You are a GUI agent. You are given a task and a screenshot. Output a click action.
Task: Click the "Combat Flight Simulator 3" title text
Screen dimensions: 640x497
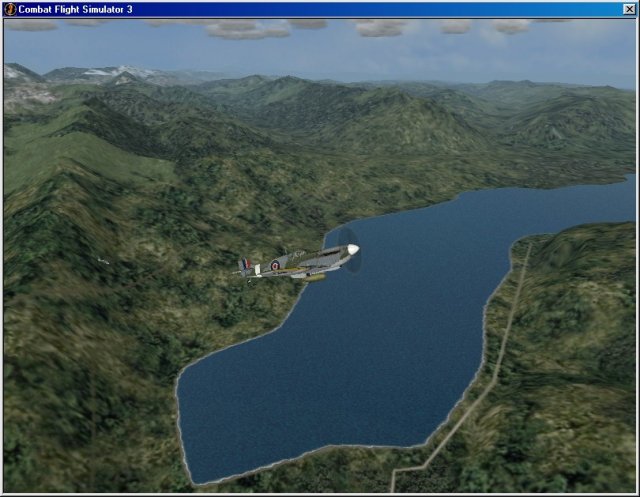coord(76,9)
